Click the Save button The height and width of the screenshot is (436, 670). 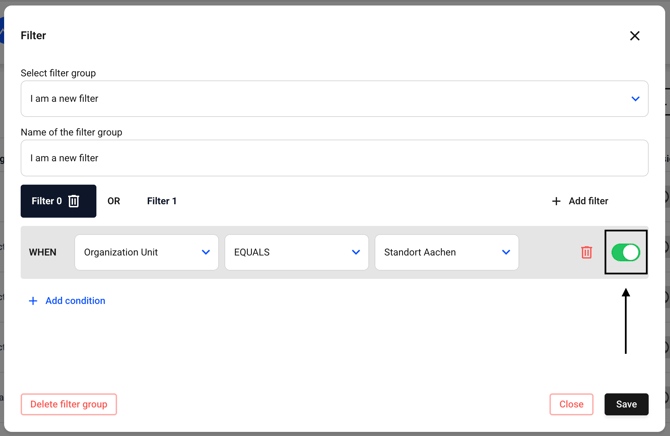(626, 404)
